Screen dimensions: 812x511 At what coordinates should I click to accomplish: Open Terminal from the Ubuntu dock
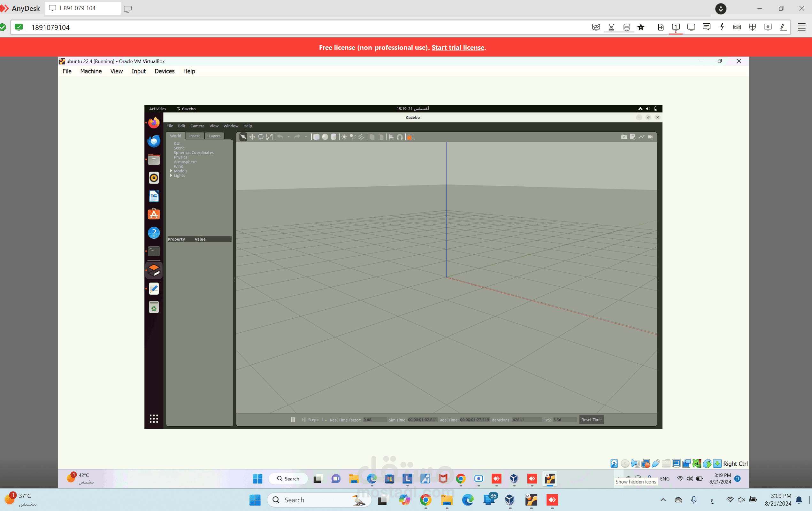pyautogui.click(x=154, y=251)
